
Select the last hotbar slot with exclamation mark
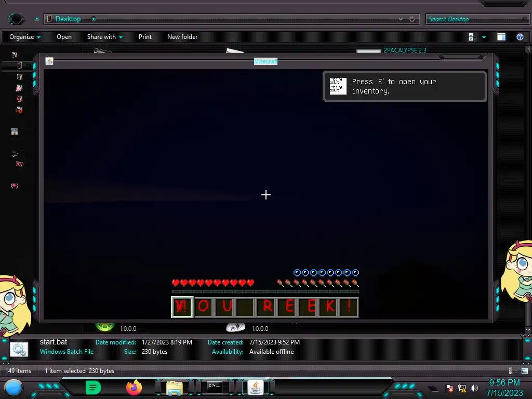(x=349, y=307)
